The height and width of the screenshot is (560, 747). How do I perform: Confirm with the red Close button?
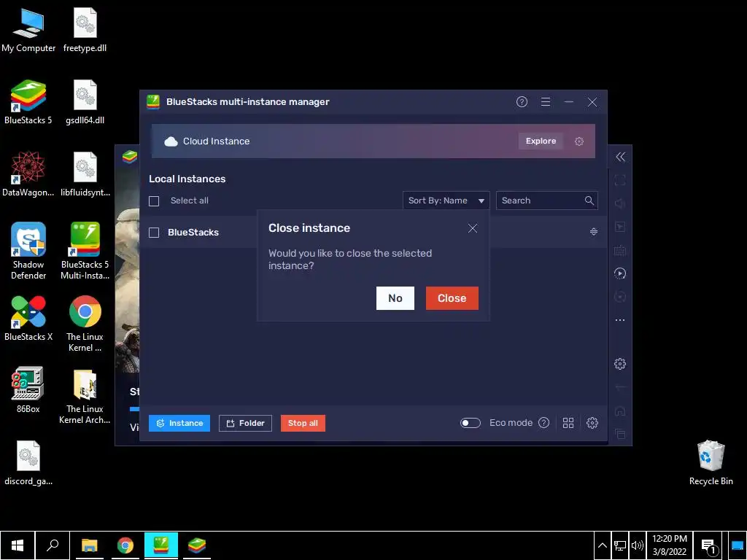[x=452, y=298]
